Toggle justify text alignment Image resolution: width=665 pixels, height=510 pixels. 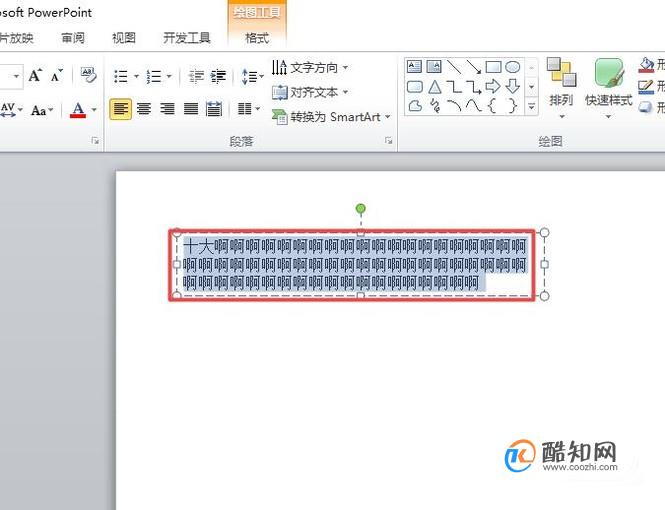pyautogui.click(x=191, y=109)
